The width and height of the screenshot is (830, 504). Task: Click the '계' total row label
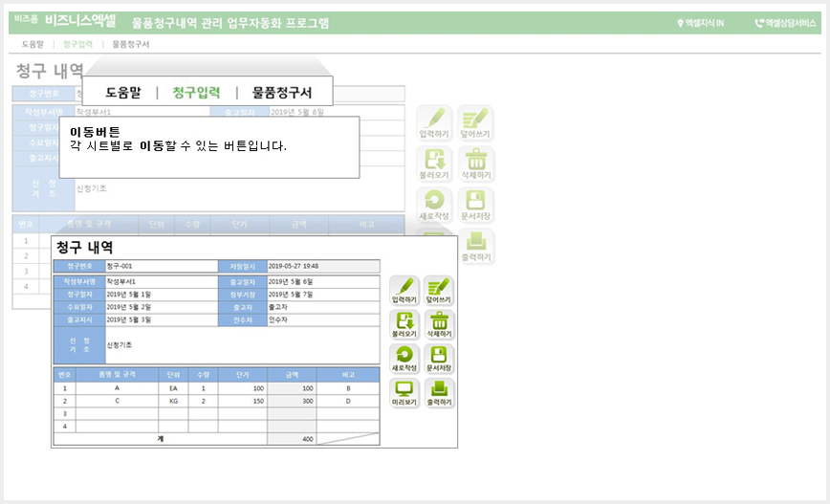[161, 439]
